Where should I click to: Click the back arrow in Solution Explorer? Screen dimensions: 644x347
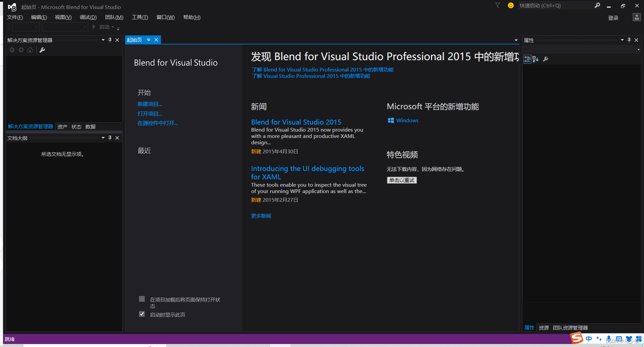coord(12,50)
